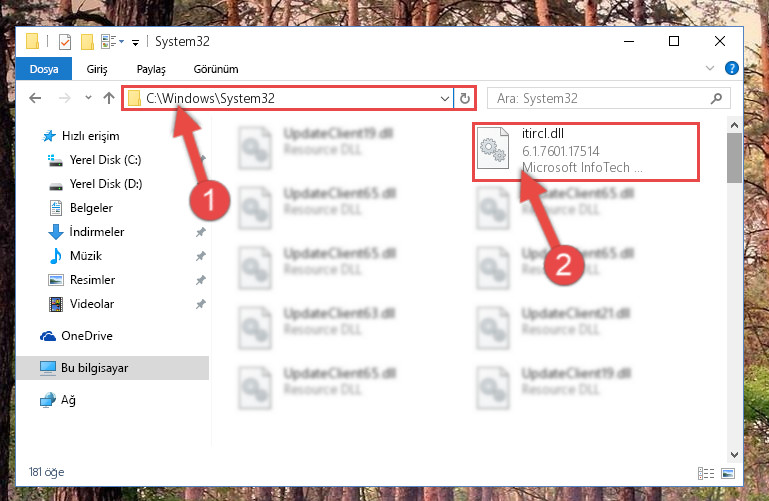Toggle pin next to Müzik

[x=201, y=256]
